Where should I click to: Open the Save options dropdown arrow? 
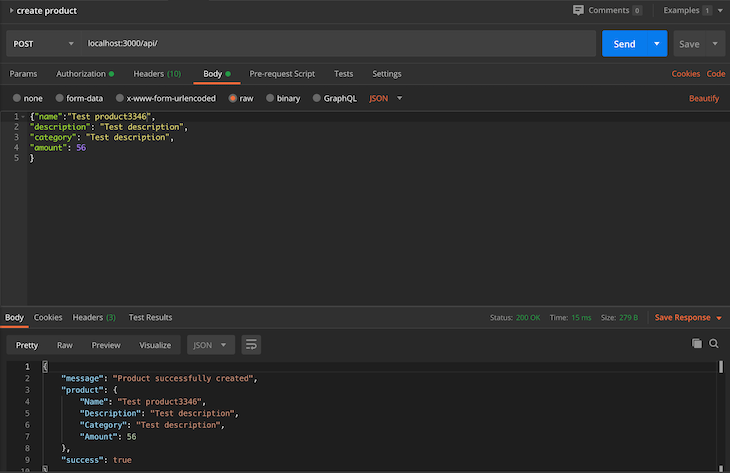[715, 44]
